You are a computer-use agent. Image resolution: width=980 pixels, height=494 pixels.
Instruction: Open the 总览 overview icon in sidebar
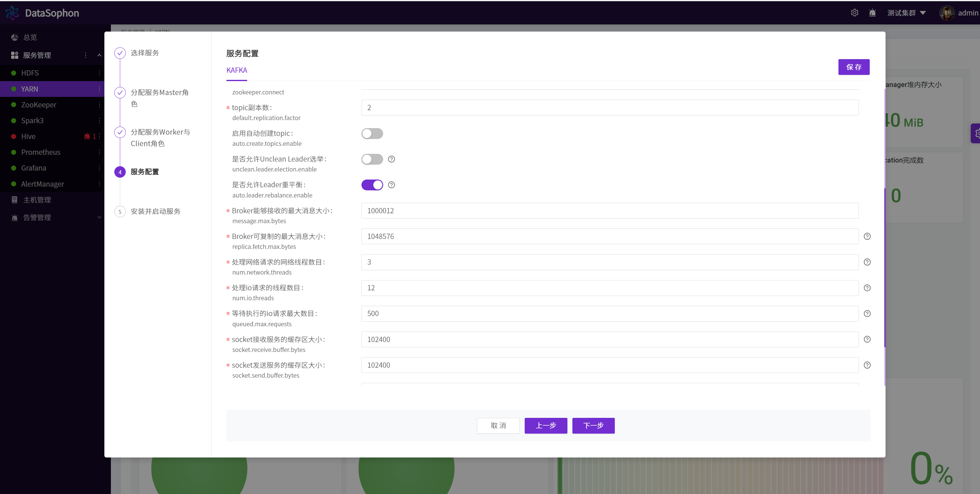pyautogui.click(x=15, y=37)
